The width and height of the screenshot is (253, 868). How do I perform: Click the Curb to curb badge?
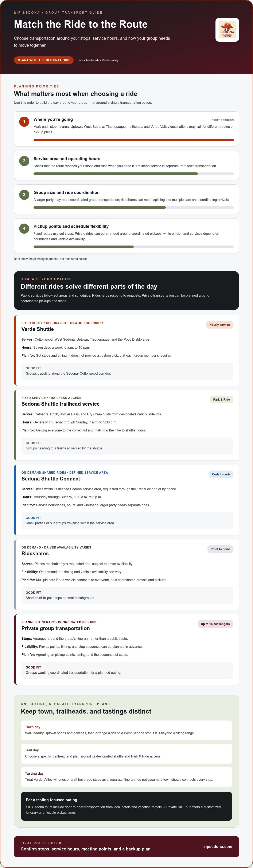click(221, 474)
